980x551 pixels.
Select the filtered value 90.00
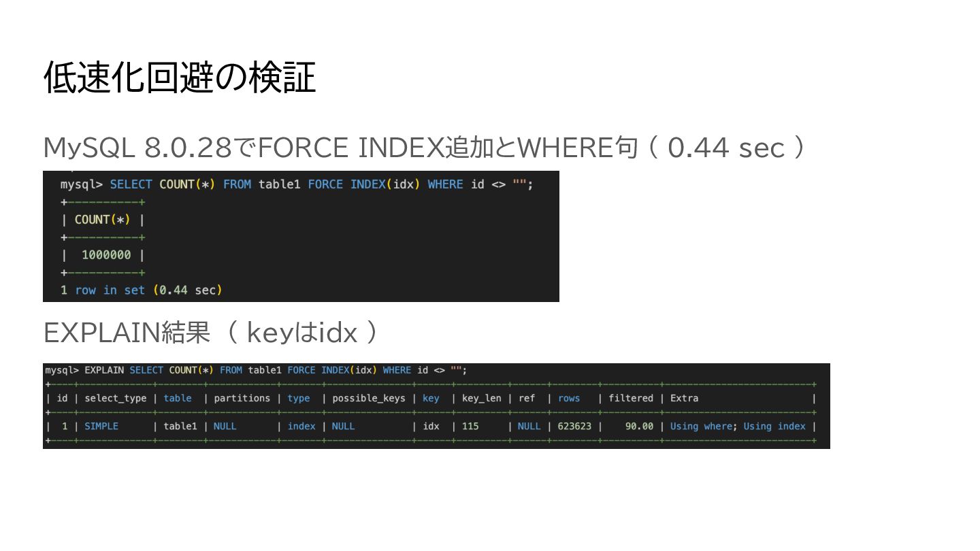click(639, 427)
